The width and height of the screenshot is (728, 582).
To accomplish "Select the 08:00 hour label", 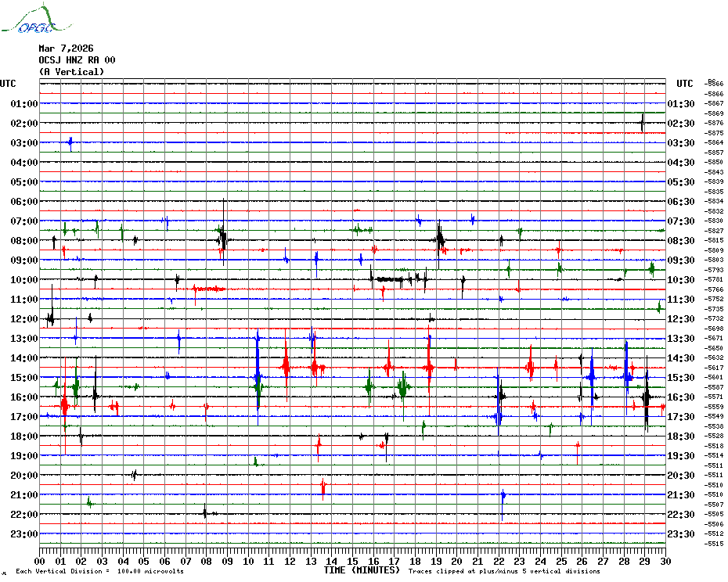I will (x=24, y=240).
